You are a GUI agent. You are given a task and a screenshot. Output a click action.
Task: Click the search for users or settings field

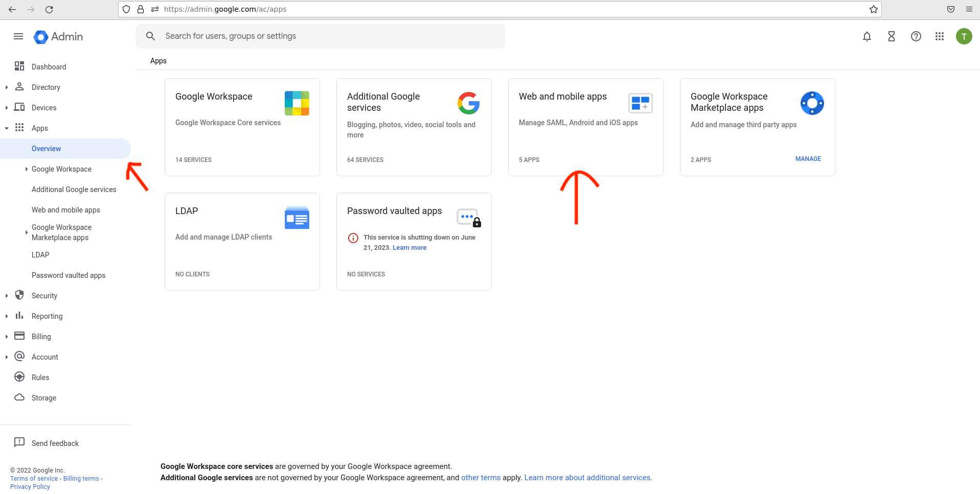(x=321, y=36)
